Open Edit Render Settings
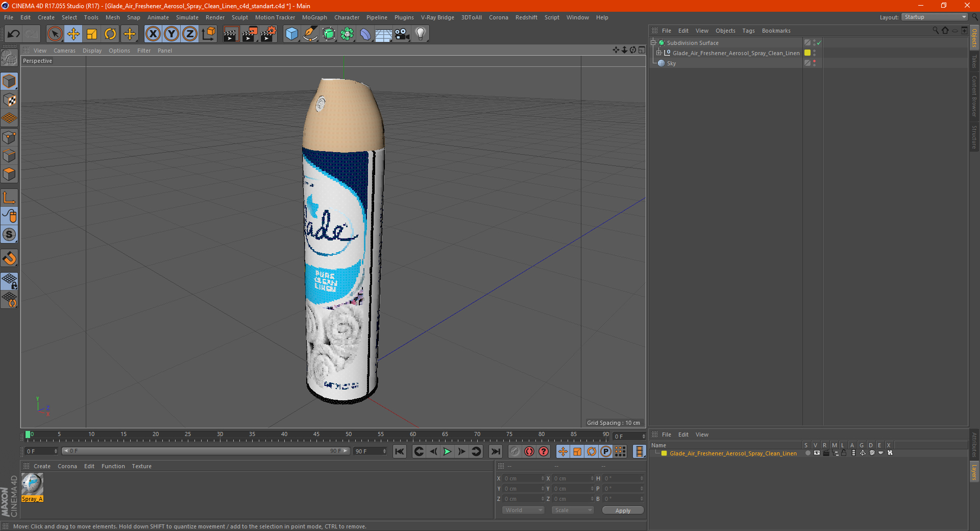This screenshot has height=531, width=980. click(x=268, y=34)
